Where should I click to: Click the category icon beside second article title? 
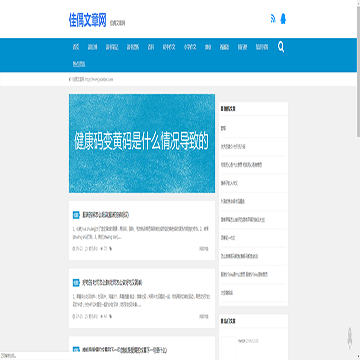click(x=76, y=283)
